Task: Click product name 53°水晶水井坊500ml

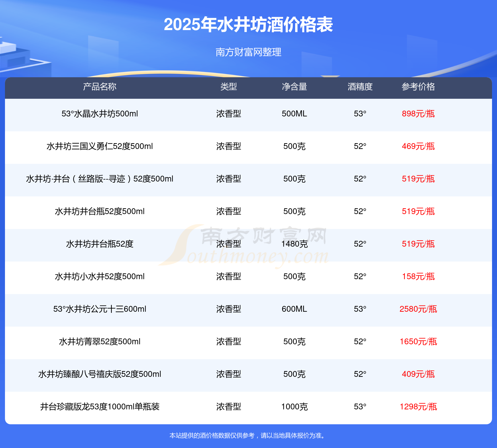Action: tap(100, 114)
